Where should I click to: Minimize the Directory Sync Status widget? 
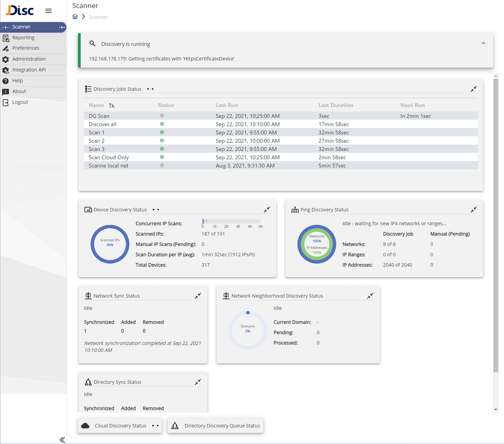pyautogui.click(x=198, y=382)
